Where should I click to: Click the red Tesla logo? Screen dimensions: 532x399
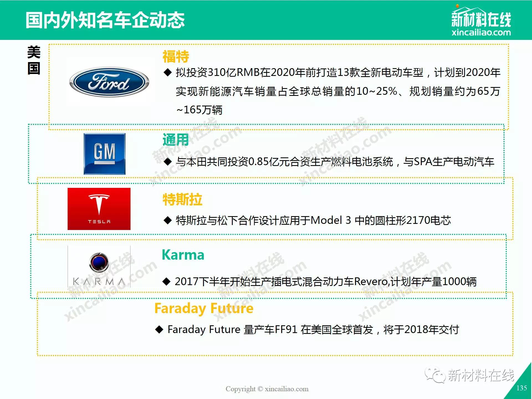[99, 209]
